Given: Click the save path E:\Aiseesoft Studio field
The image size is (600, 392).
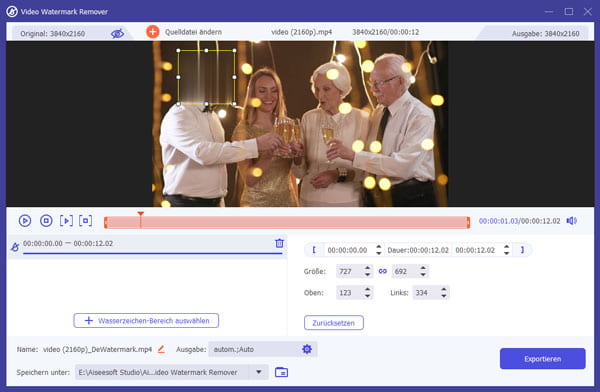Looking at the screenshot, I should [x=163, y=372].
